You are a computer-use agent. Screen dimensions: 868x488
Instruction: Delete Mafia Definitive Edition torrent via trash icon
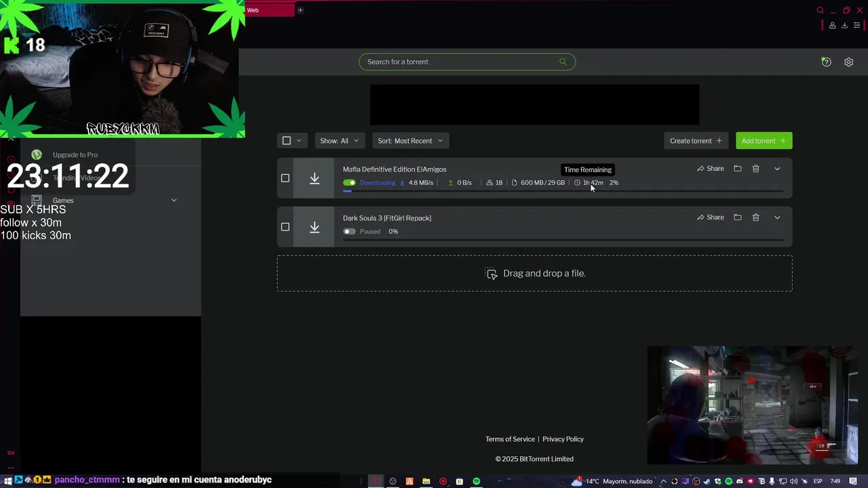click(x=755, y=169)
